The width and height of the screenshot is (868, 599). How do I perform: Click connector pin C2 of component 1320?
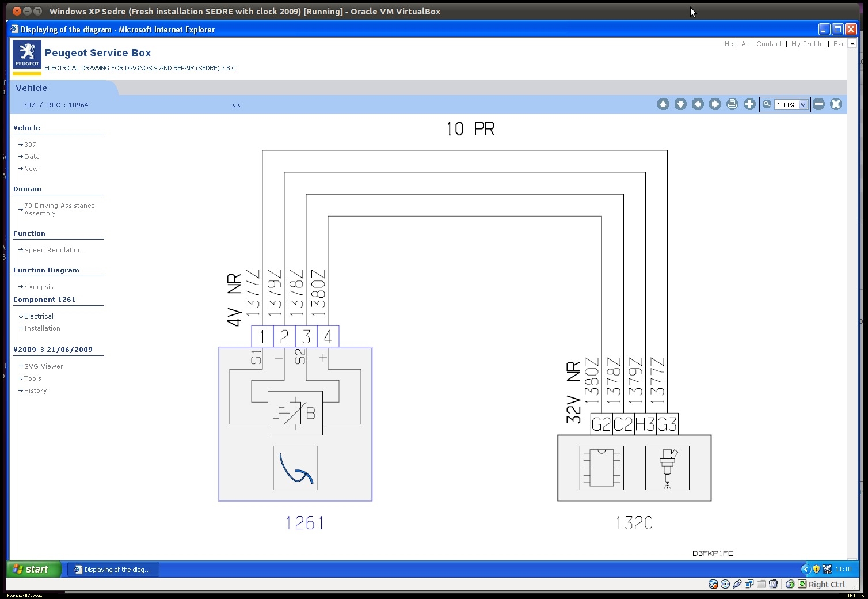(x=623, y=424)
